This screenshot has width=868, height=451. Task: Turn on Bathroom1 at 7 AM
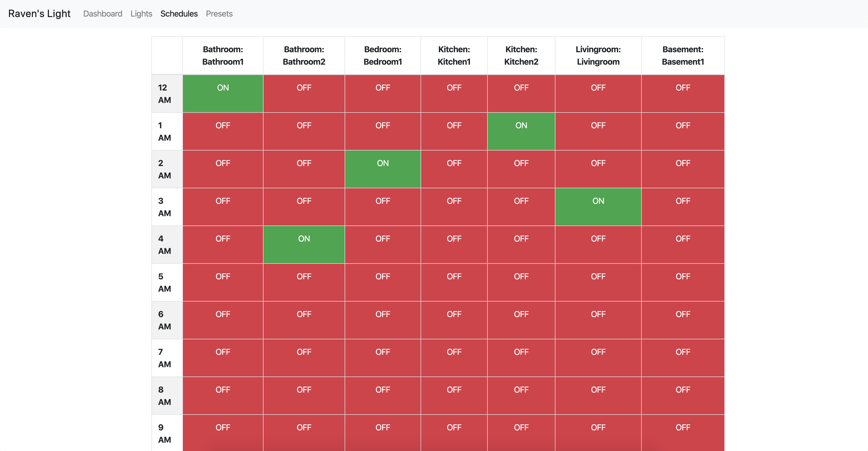tap(223, 358)
